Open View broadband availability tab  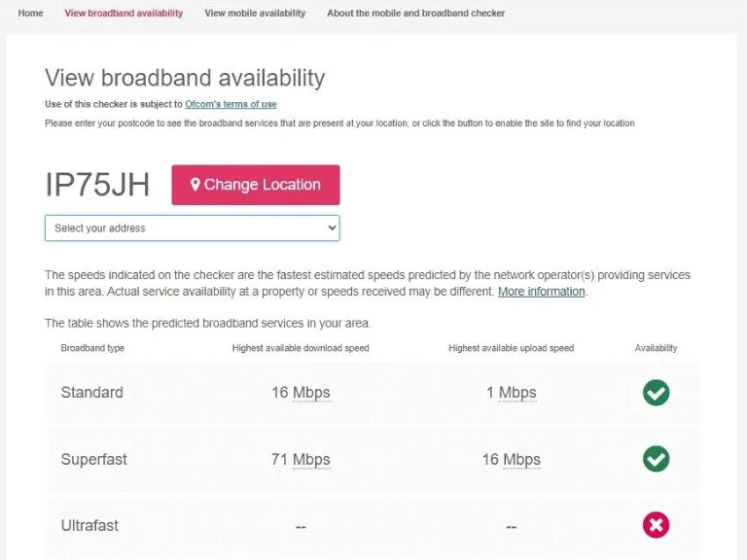pyautogui.click(x=124, y=14)
